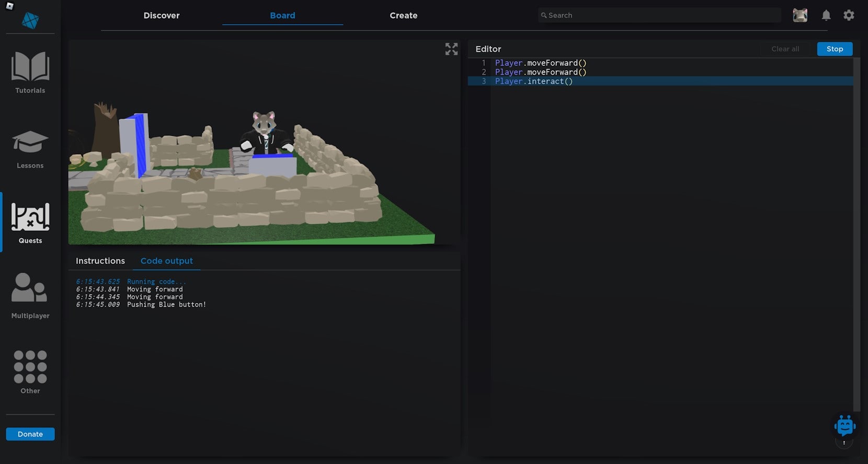Expand the 3D view to fullscreen

click(451, 49)
